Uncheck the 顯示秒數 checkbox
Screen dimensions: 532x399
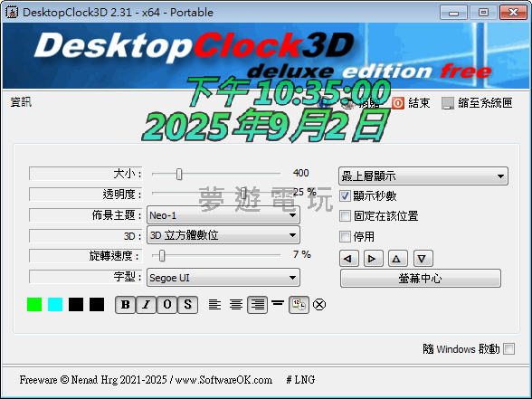click(345, 195)
